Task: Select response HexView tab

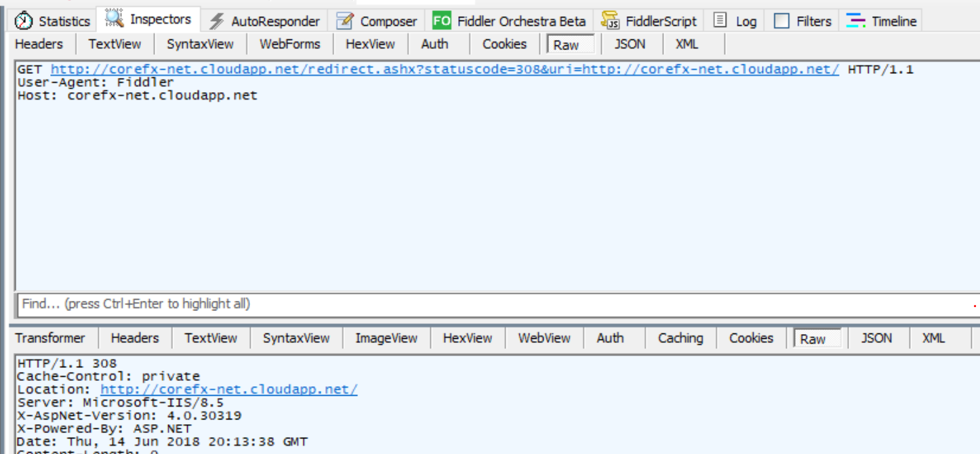Action: tap(468, 338)
